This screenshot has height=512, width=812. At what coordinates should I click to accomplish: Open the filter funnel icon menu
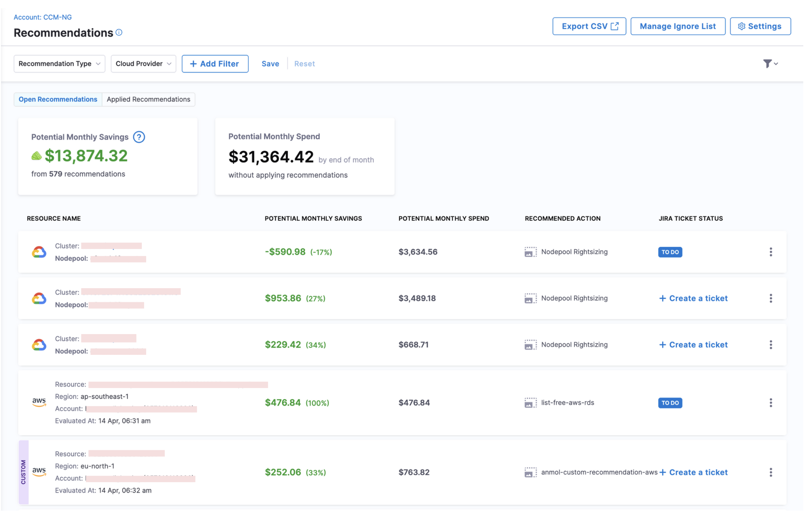pos(770,64)
